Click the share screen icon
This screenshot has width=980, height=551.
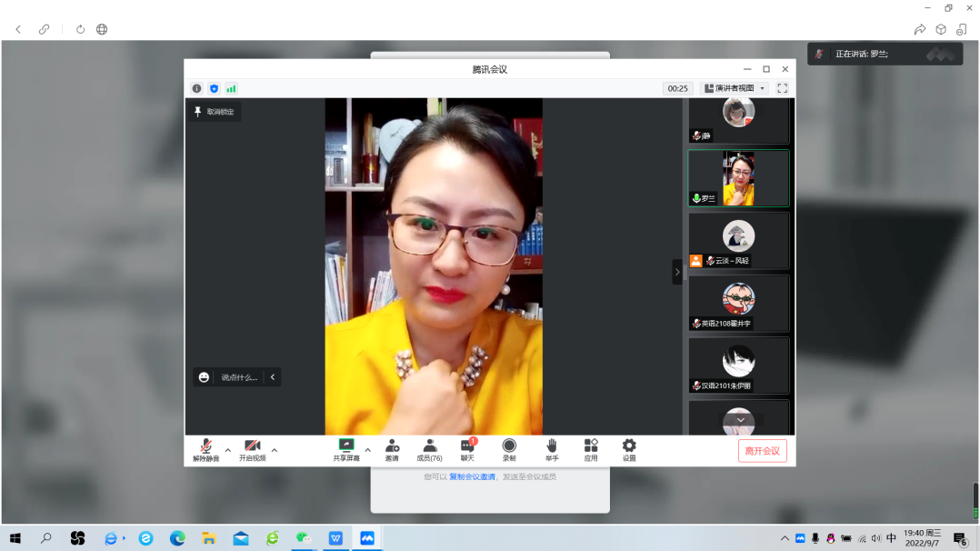pos(345,446)
